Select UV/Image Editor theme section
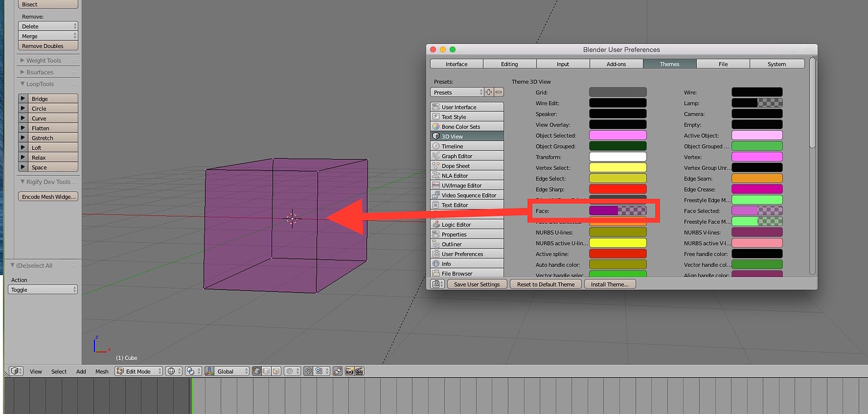The height and width of the screenshot is (414, 868). [467, 186]
